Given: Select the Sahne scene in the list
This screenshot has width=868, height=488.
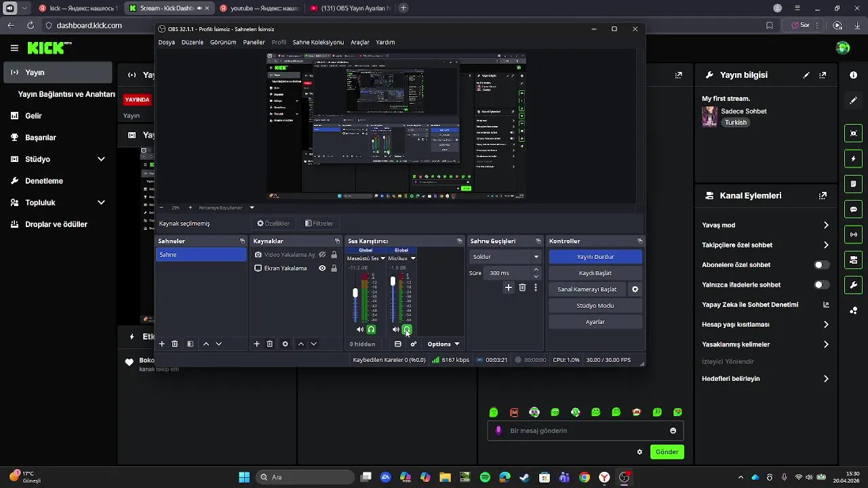Looking at the screenshot, I should [201, 255].
